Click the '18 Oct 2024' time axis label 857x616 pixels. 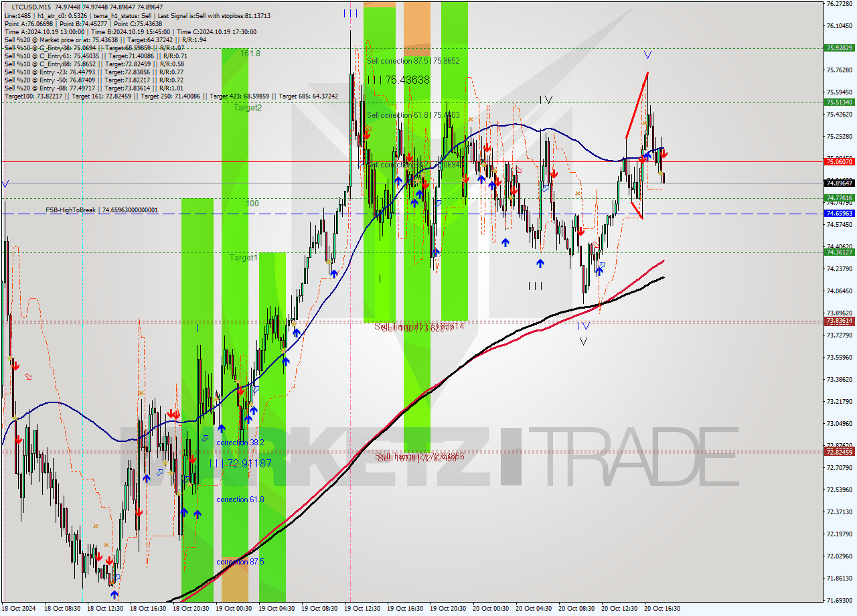(20, 609)
